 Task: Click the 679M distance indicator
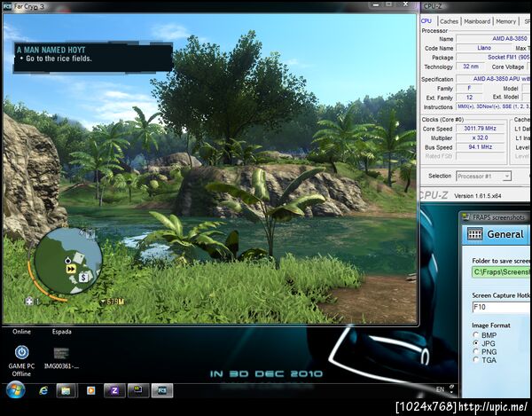(x=113, y=302)
